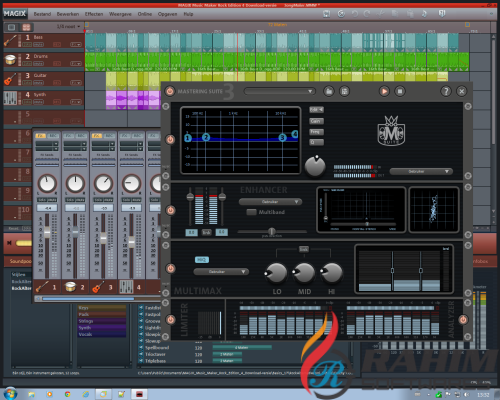Click the synth faders icon on track 4
The height and width of the screenshot is (400, 500).
(x=10, y=98)
